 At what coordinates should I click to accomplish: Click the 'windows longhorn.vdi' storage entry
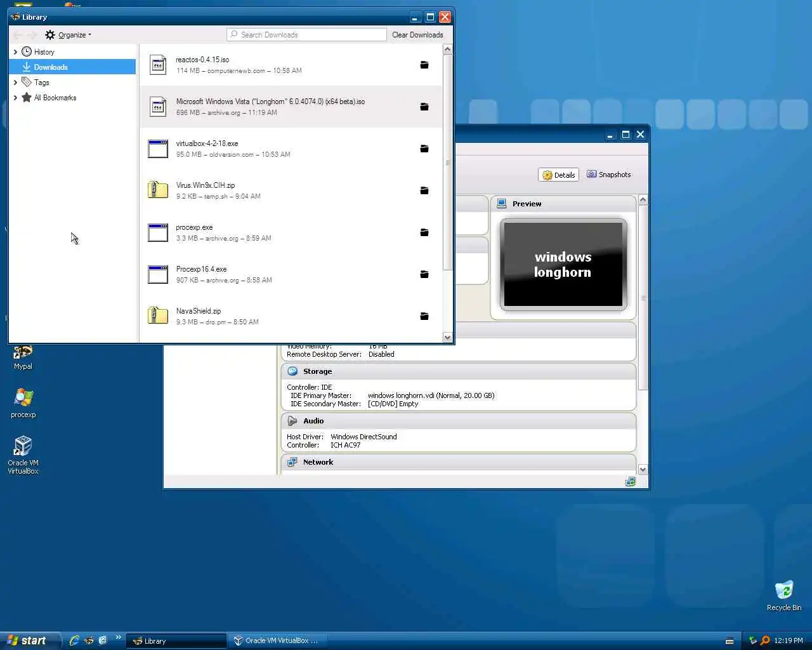coord(431,395)
